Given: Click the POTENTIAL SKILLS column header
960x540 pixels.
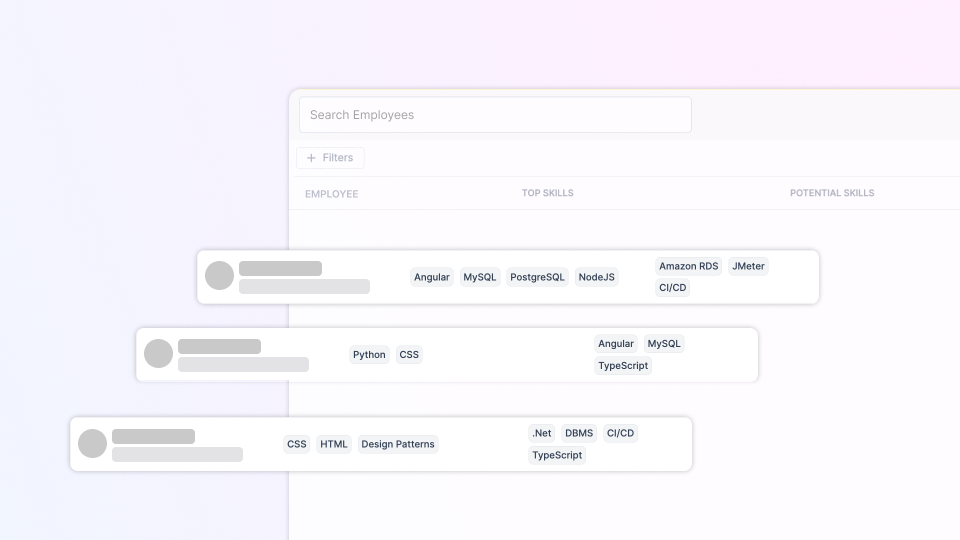Looking at the screenshot, I should coord(831,193).
